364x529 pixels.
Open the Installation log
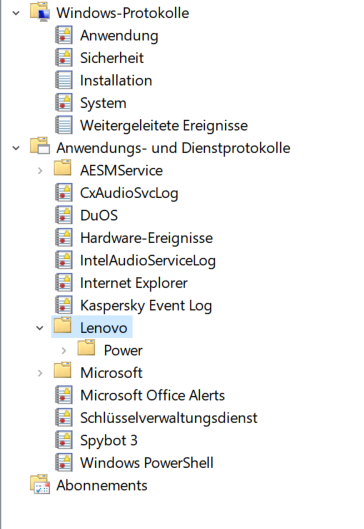tap(116, 81)
